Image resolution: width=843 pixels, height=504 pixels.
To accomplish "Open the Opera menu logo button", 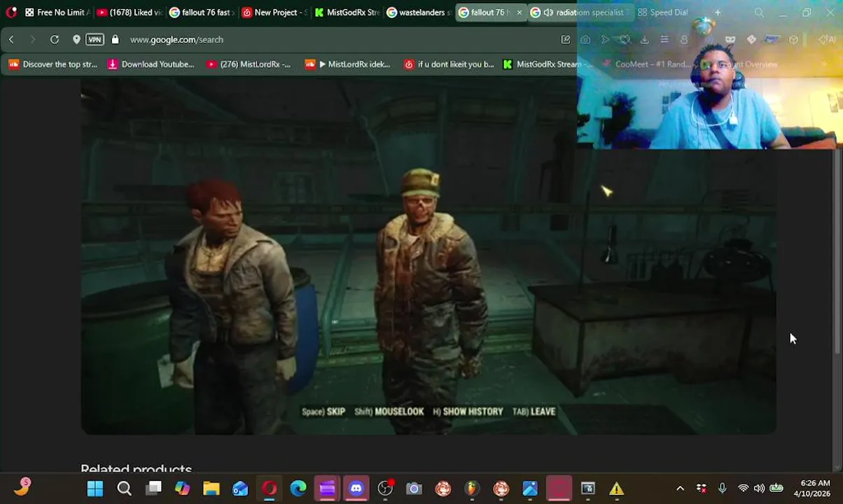I will pyautogui.click(x=11, y=12).
